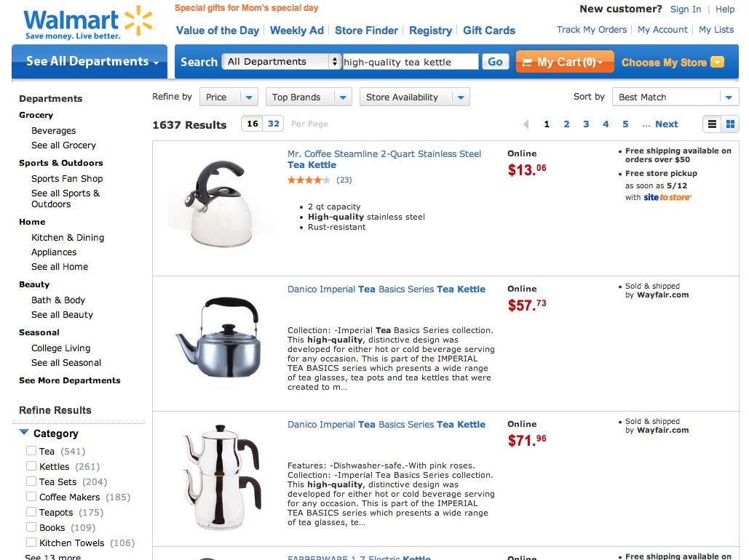The image size is (749, 560).
Task: Click the Walmart spark logo
Action: (x=140, y=22)
